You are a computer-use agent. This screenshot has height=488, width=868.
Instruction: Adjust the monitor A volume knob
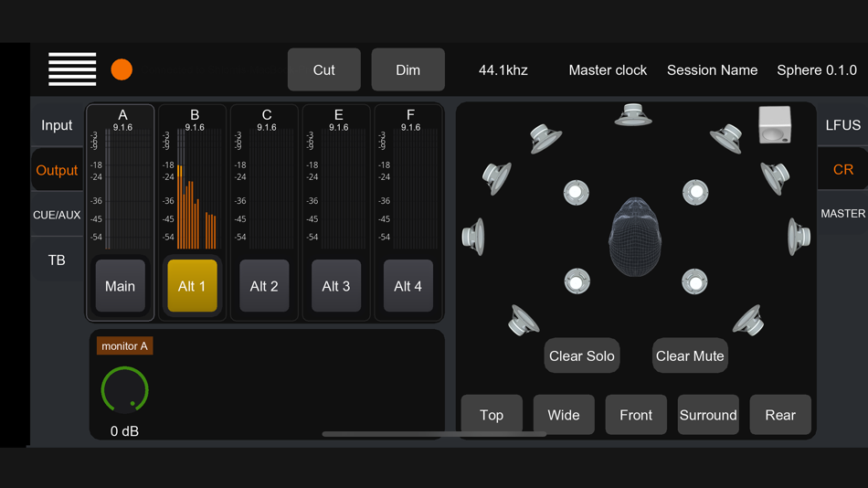coord(124,390)
